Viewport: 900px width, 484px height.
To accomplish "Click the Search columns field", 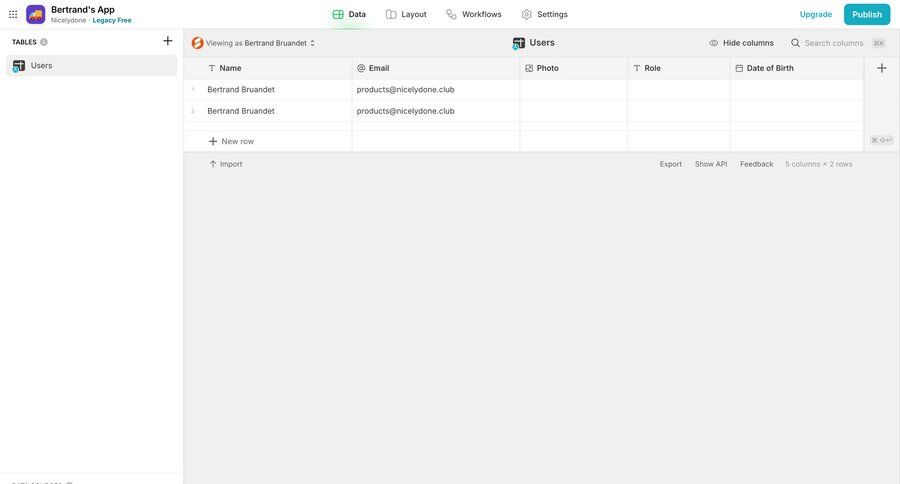I will [833, 43].
